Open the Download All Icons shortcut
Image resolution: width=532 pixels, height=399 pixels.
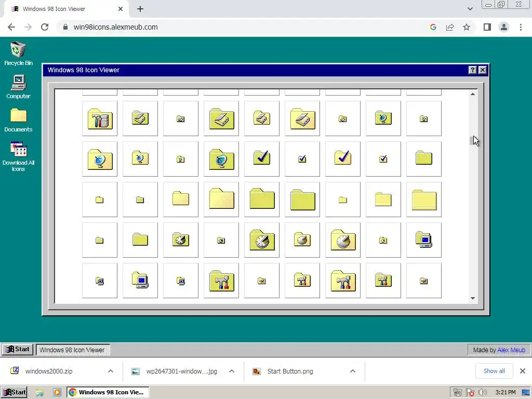pos(18,156)
